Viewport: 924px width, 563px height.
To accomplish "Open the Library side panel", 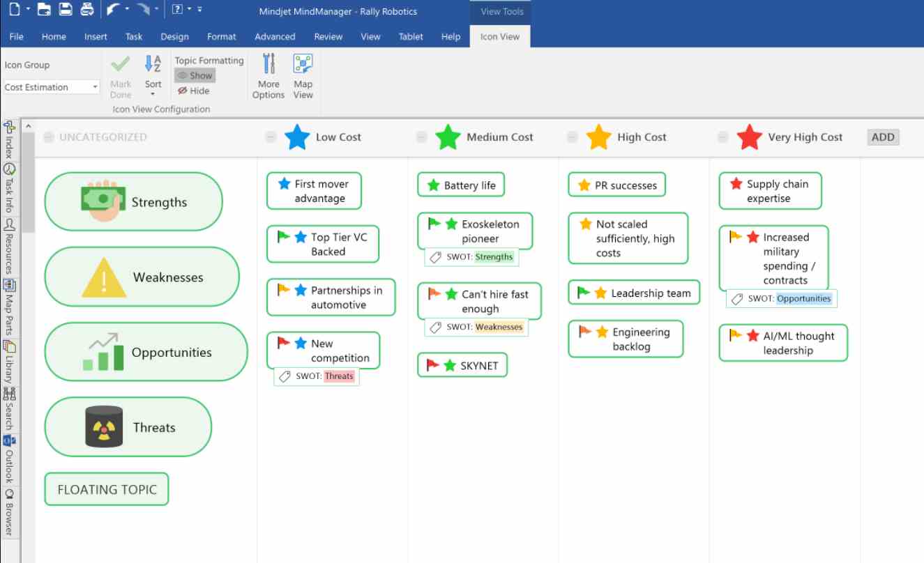I will coord(9,361).
